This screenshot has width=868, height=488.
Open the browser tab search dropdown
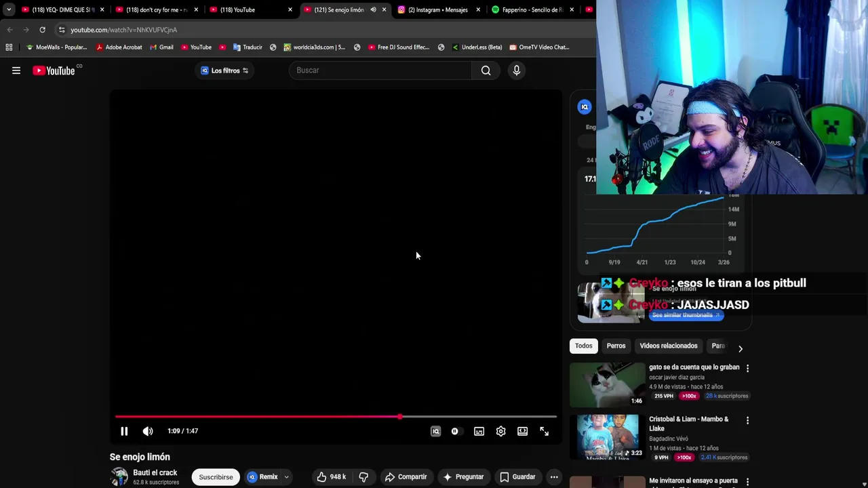[9, 9]
